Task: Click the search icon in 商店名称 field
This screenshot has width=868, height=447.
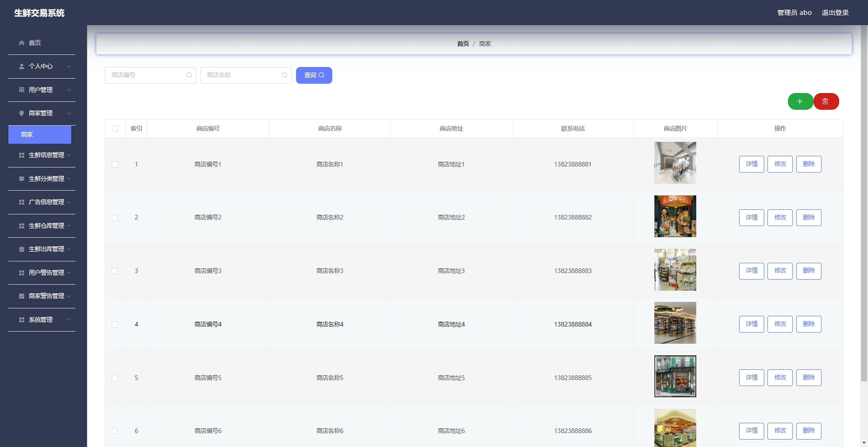Action: pos(284,75)
